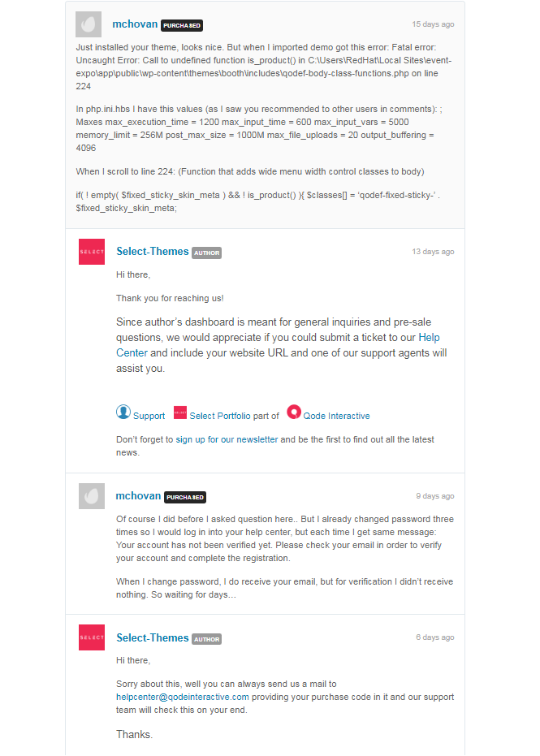This screenshot has width=540, height=756.
Task: Open the Select-Themes author name in first reply
Action: (x=153, y=251)
